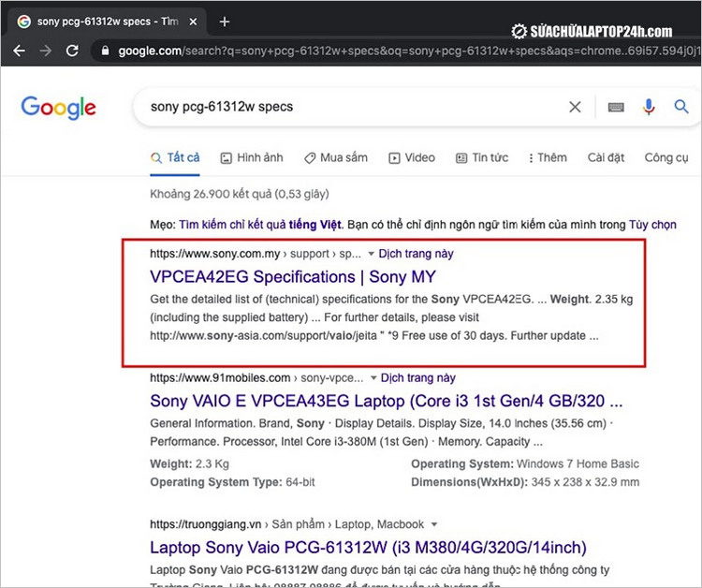
Task: Click Dịch trang này for the 91mobiles result
Action: (418, 377)
